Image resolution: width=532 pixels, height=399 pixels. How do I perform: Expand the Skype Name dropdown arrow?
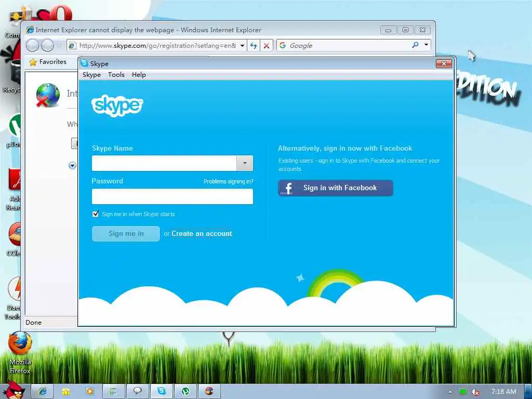click(245, 163)
